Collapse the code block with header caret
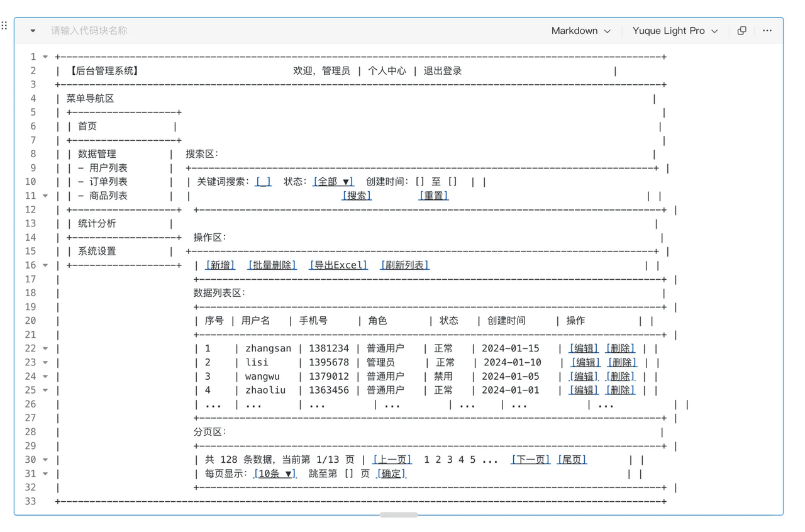The height and width of the screenshot is (532, 805). [x=33, y=31]
